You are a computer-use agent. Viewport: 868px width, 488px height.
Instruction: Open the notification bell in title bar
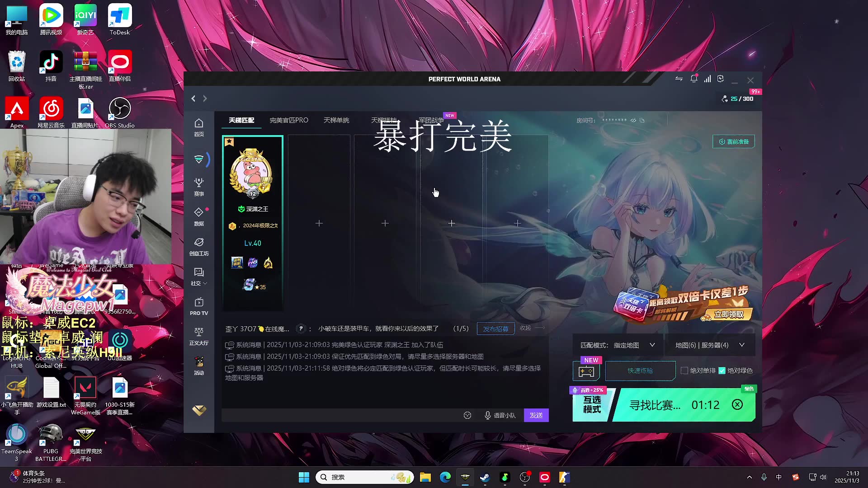693,79
